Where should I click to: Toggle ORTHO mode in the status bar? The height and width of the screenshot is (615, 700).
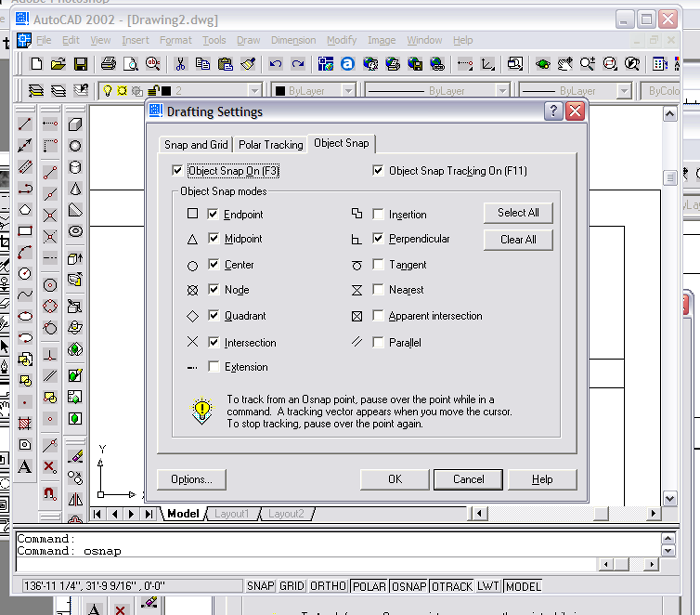click(x=328, y=586)
